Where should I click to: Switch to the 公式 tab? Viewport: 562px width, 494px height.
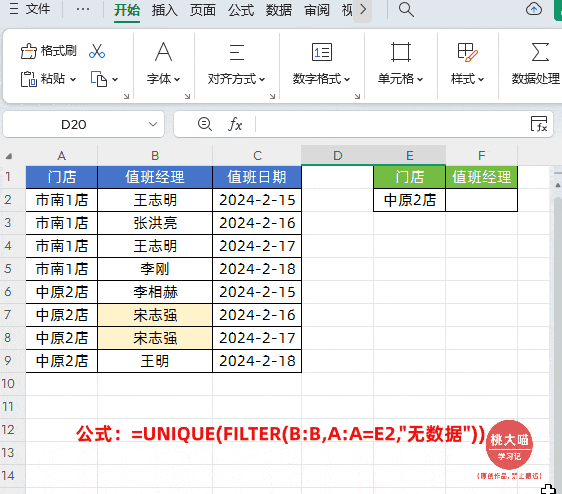click(x=241, y=10)
